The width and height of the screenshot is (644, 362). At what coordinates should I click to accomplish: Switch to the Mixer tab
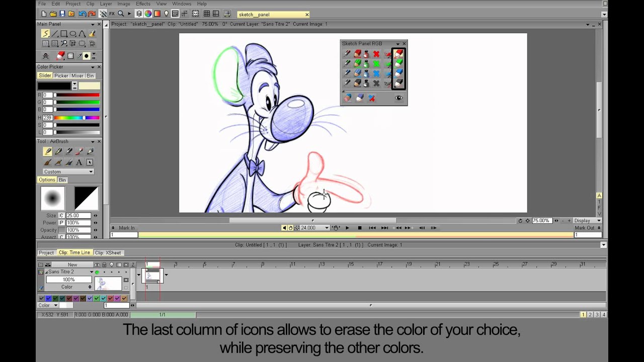[x=77, y=75]
